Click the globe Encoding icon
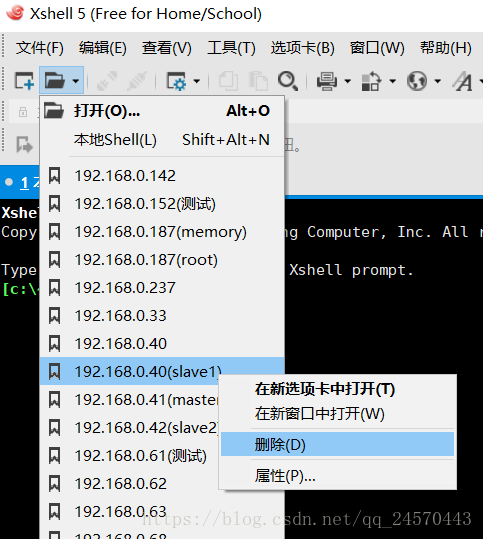The width and height of the screenshot is (483, 539). 417,81
